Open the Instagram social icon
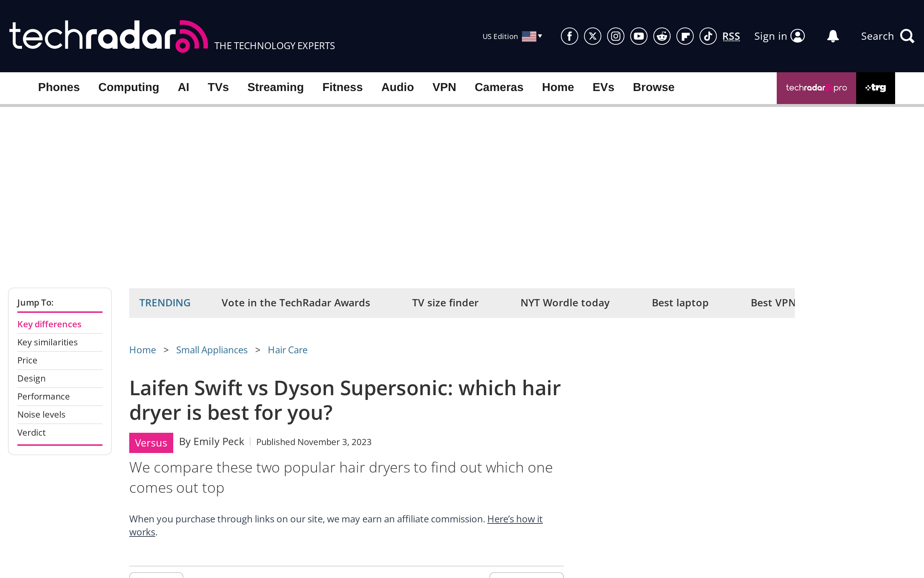The width and height of the screenshot is (924, 578). pos(615,36)
